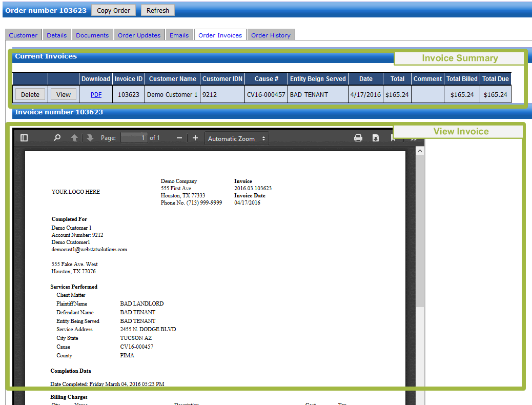
Task: Zoom out with the minus icon
Action: point(179,138)
